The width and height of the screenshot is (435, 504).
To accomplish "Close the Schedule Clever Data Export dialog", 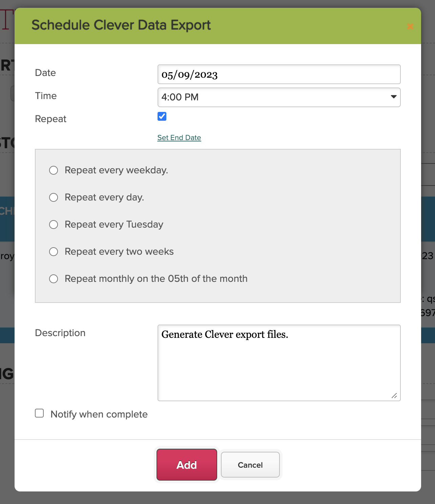I will [410, 26].
